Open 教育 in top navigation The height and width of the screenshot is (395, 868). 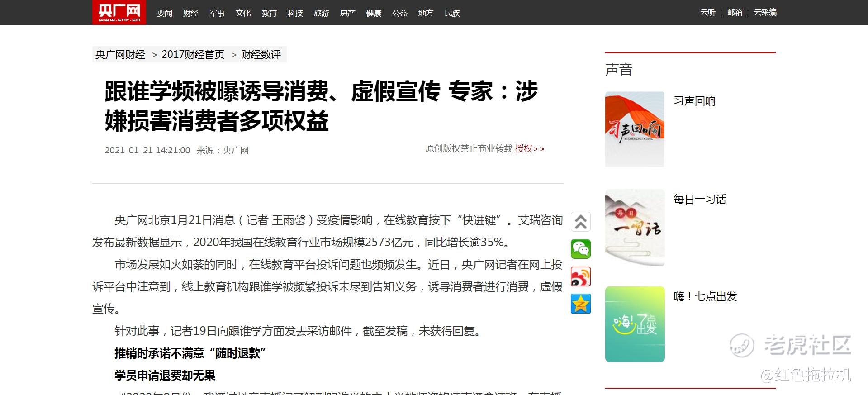coord(269,13)
